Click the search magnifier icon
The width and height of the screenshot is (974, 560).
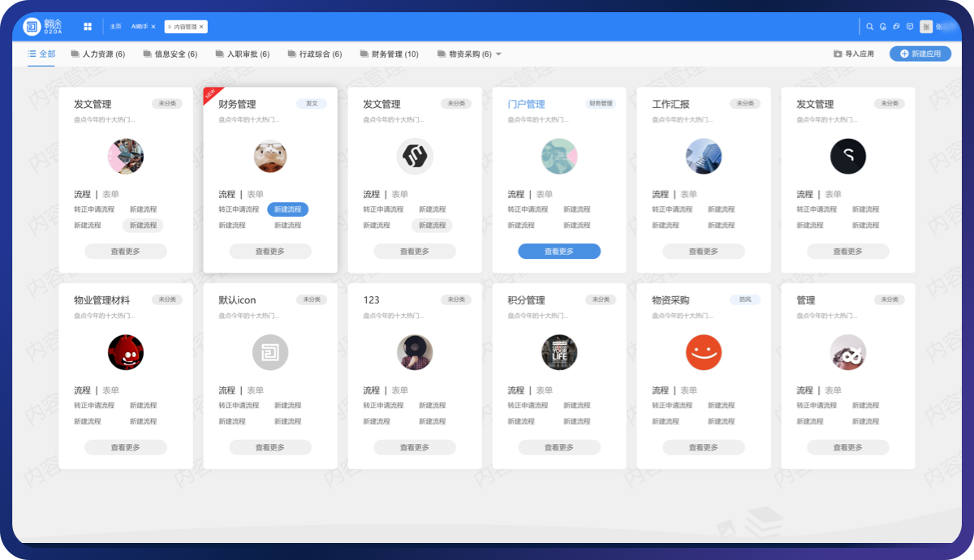click(x=870, y=27)
